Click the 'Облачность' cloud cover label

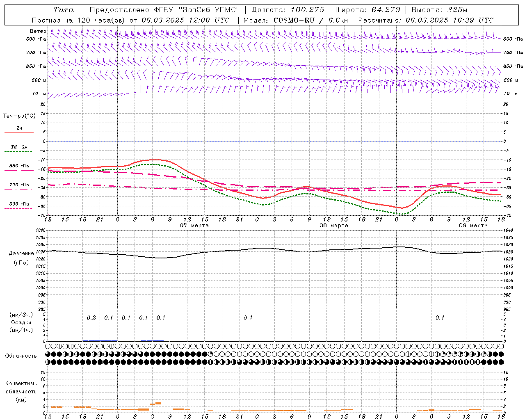pos(21,356)
